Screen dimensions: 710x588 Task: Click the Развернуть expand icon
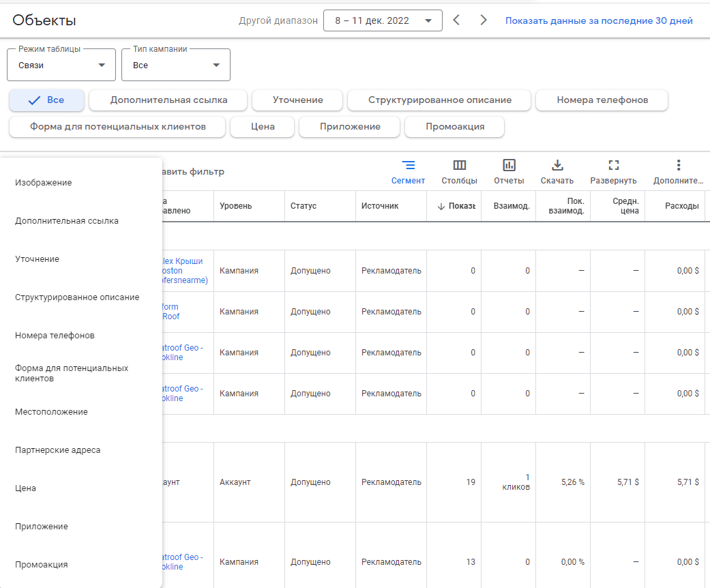tap(614, 165)
